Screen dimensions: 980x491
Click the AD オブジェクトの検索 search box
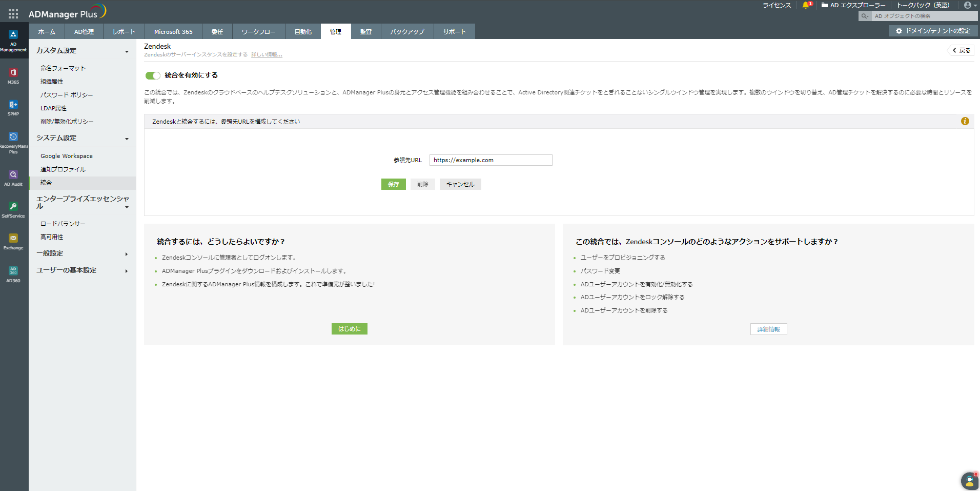click(x=925, y=16)
